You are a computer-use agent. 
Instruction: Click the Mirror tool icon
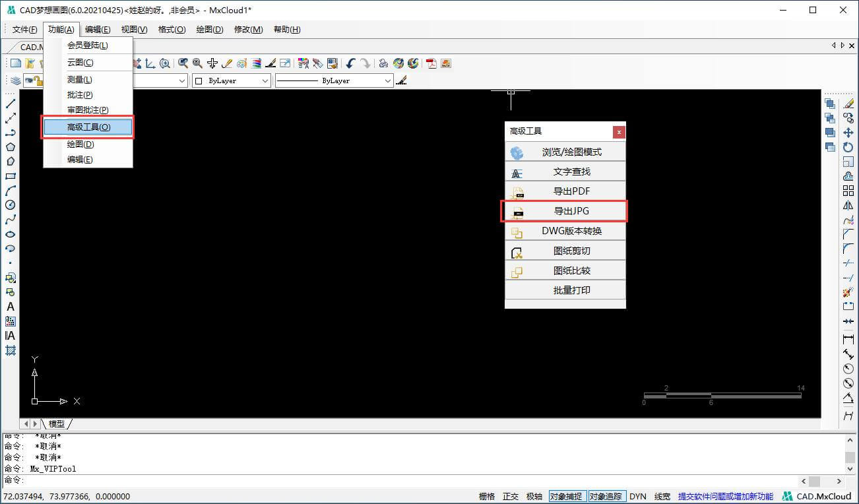tap(848, 205)
